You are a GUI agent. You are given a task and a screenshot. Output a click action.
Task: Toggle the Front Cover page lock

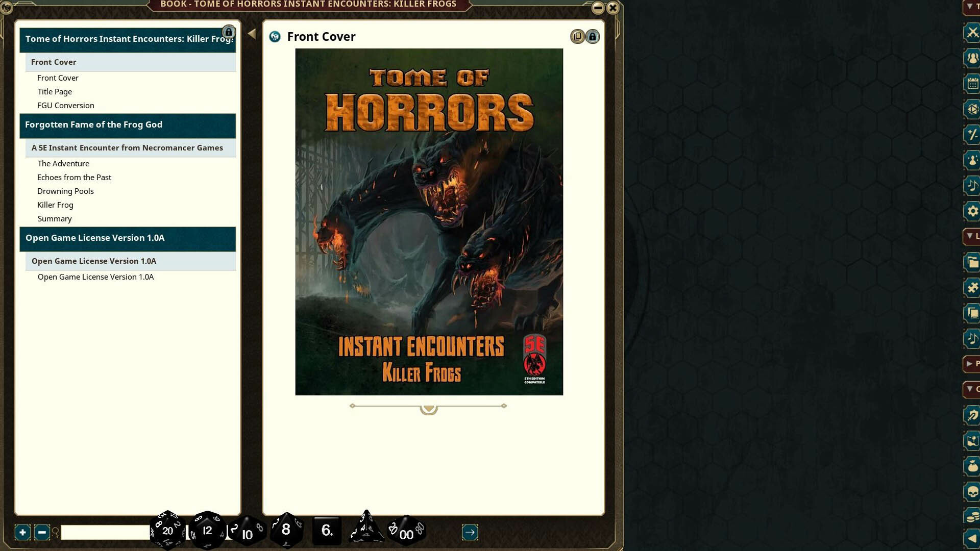coord(592,37)
